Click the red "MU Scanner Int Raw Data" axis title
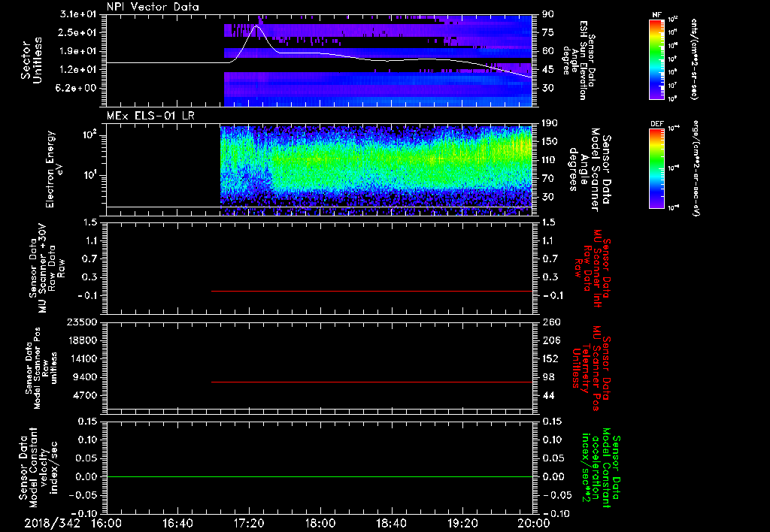 tap(591, 268)
